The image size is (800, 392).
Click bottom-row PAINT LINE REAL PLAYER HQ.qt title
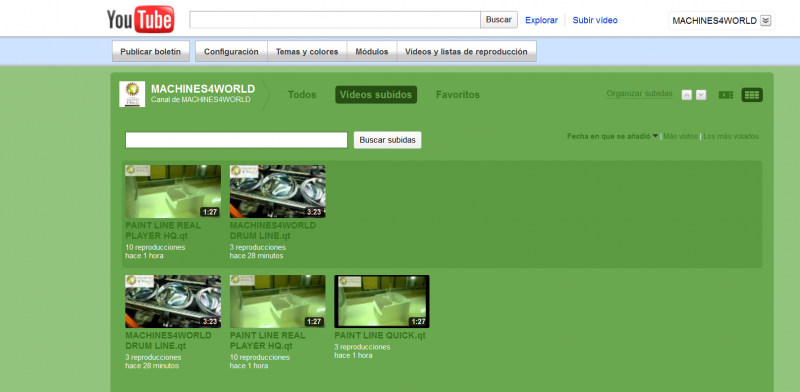tap(268, 340)
